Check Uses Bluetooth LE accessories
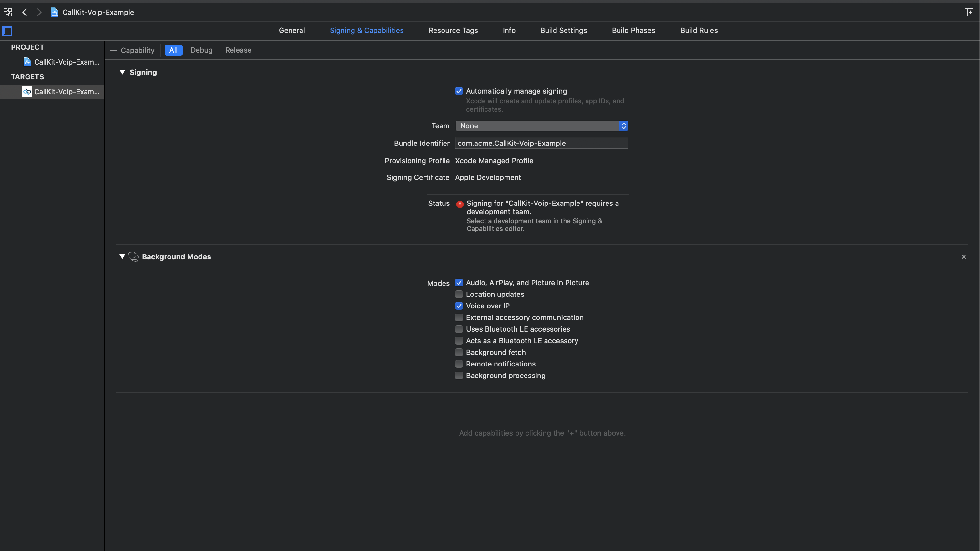 click(459, 329)
